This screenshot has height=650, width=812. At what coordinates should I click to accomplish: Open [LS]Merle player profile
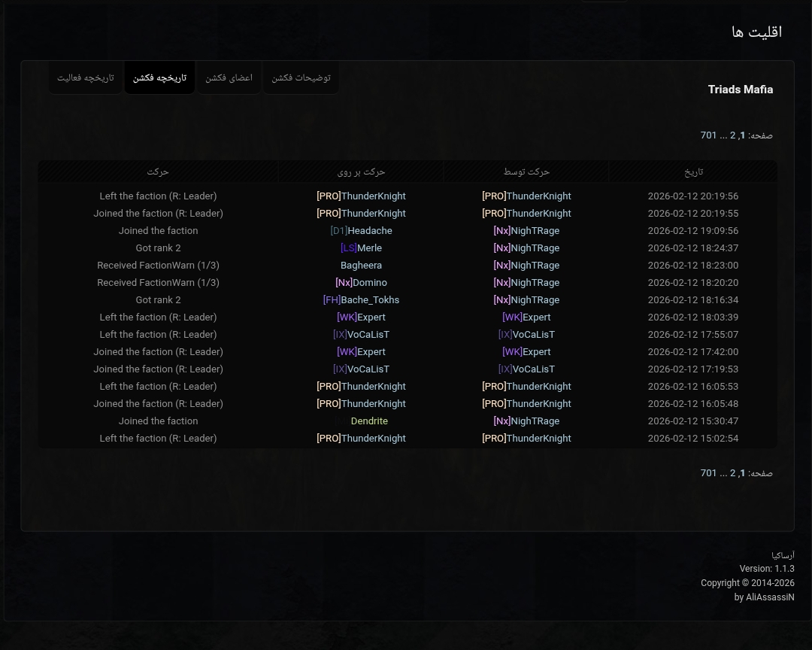point(361,248)
